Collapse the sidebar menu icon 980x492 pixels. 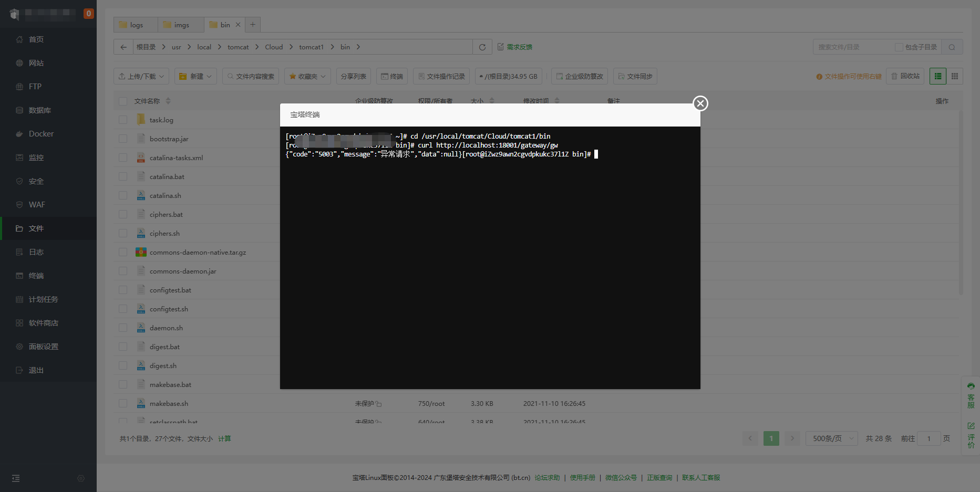click(16, 478)
